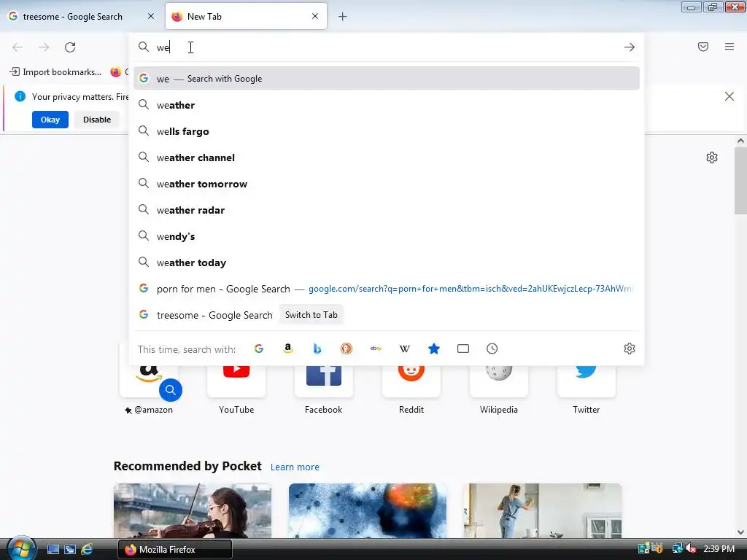Choose the 'weather channel' suggestion
The height and width of the screenshot is (560, 747).
[x=387, y=157]
